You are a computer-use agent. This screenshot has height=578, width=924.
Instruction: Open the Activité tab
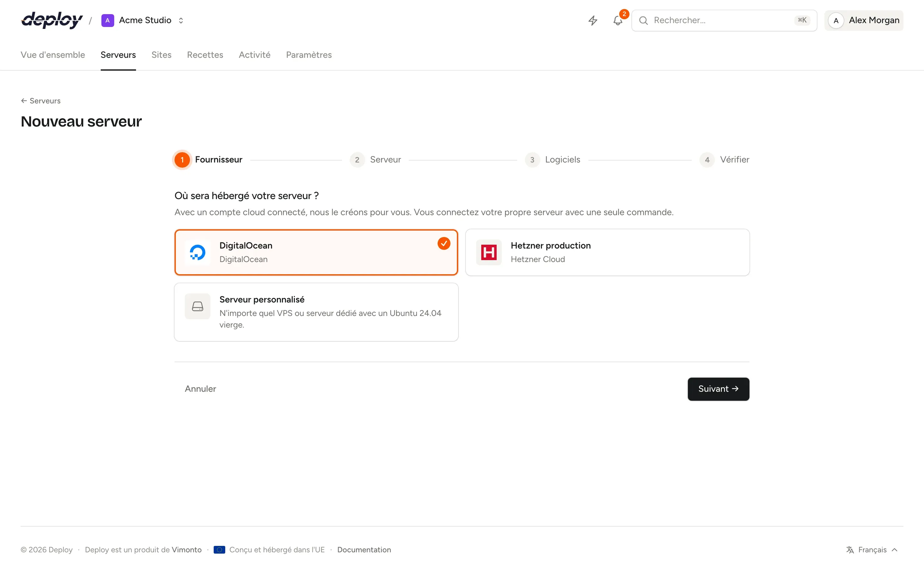(255, 55)
